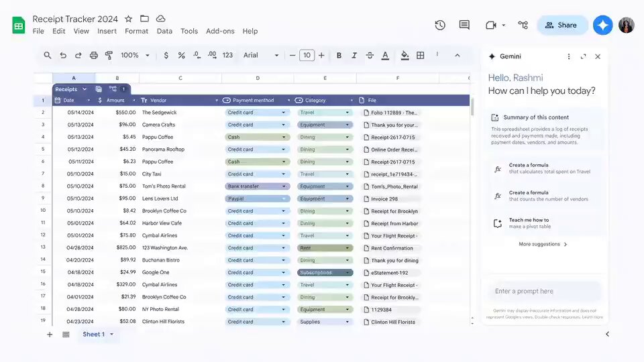The width and height of the screenshot is (644, 362).
Task: Add a new sheet with plus icon
Action: 50,335
